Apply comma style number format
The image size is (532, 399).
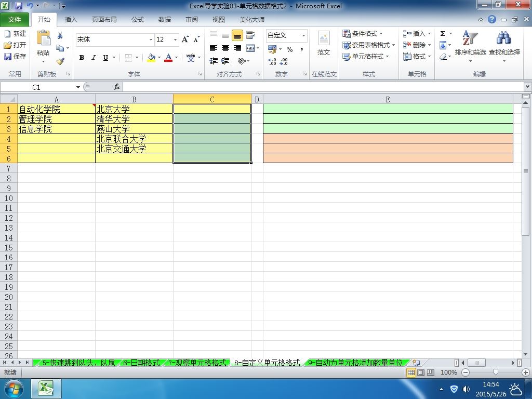pos(301,49)
